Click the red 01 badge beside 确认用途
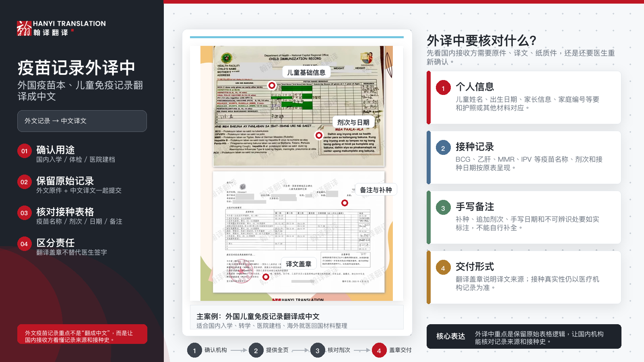Viewport: 644px width, 362px height. point(25,151)
